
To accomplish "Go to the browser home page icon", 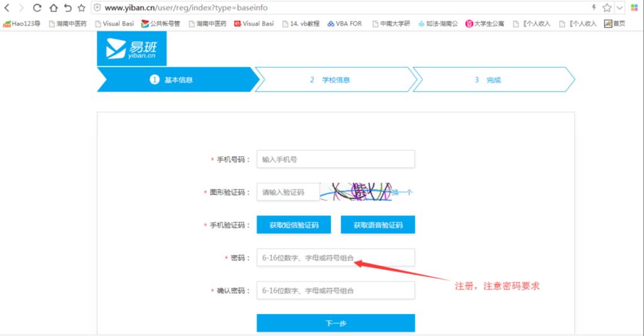I will tap(52, 8).
